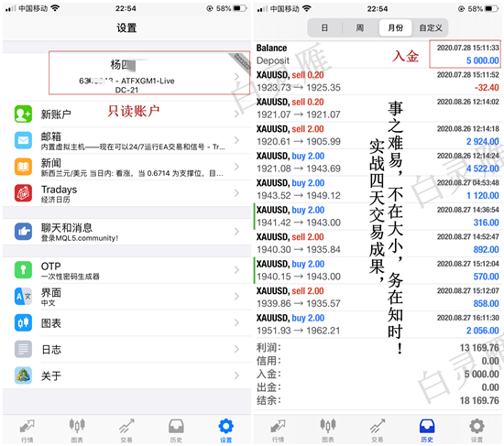The width and height of the screenshot is (504, 446).
Task: Select the 自定义 custom period segment
Action: [431, 28]
